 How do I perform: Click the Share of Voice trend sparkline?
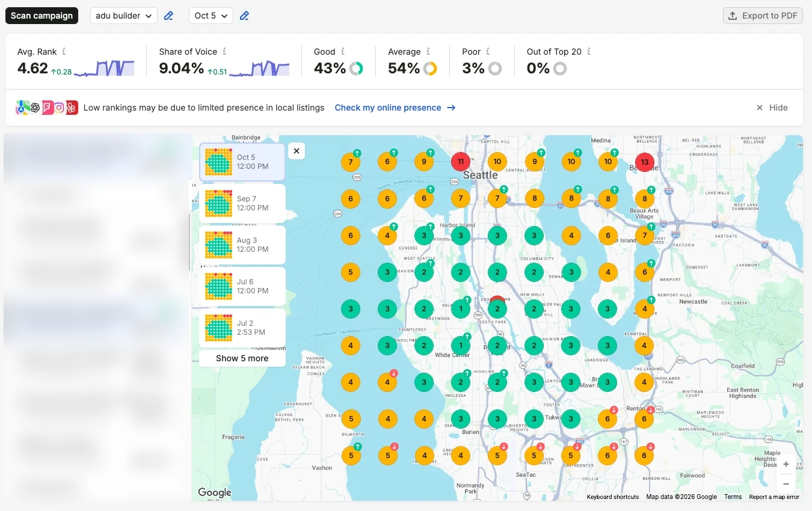[x=259, y=68]
